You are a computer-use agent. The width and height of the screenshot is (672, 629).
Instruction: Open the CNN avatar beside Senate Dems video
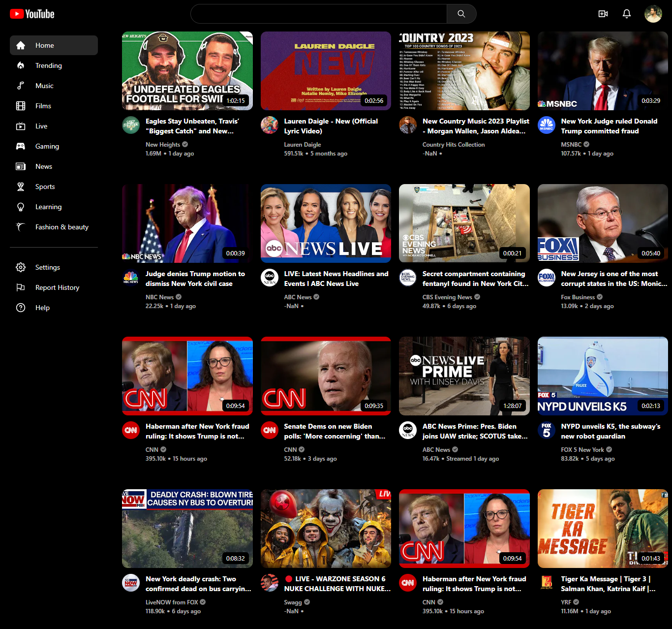[x=270, y=430]
